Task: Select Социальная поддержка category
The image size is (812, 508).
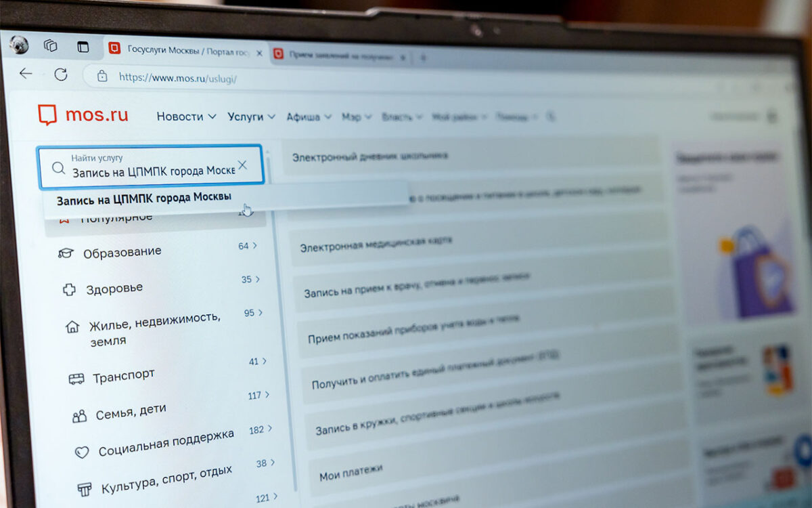Action: pyautogui.click(x=166, y=442)
